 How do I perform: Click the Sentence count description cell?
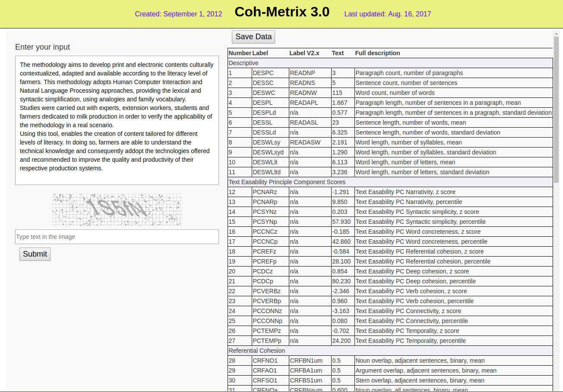(453, 83)
